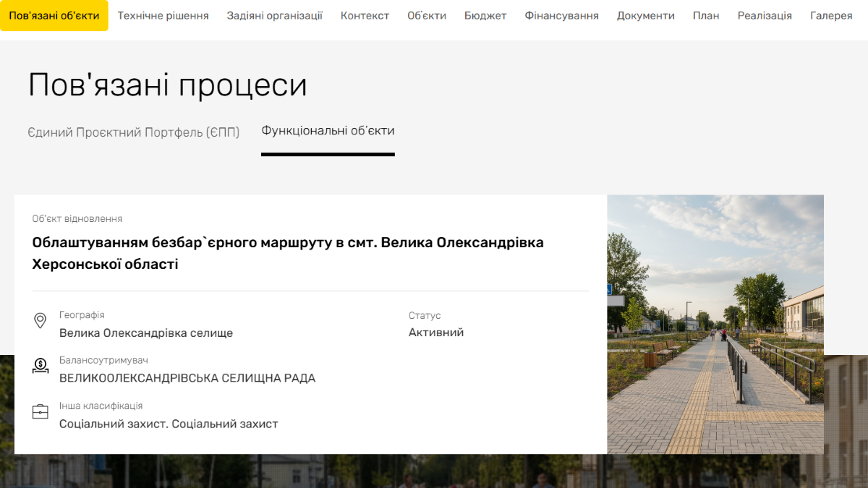Navigate to Фінансування section
The image size is (868, 488).
[x=561, y=15]
